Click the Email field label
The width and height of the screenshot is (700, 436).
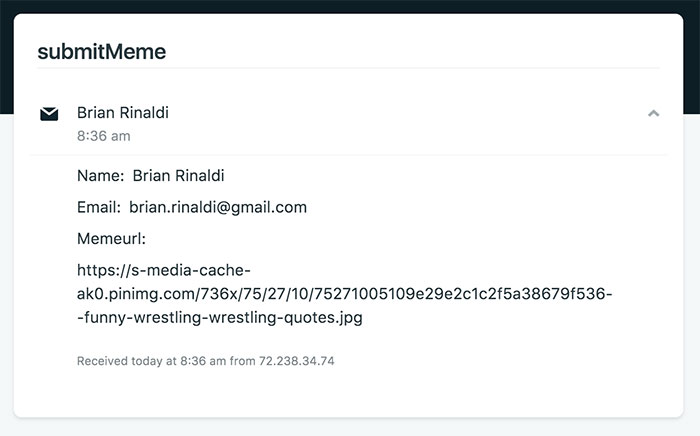(99, 207)
